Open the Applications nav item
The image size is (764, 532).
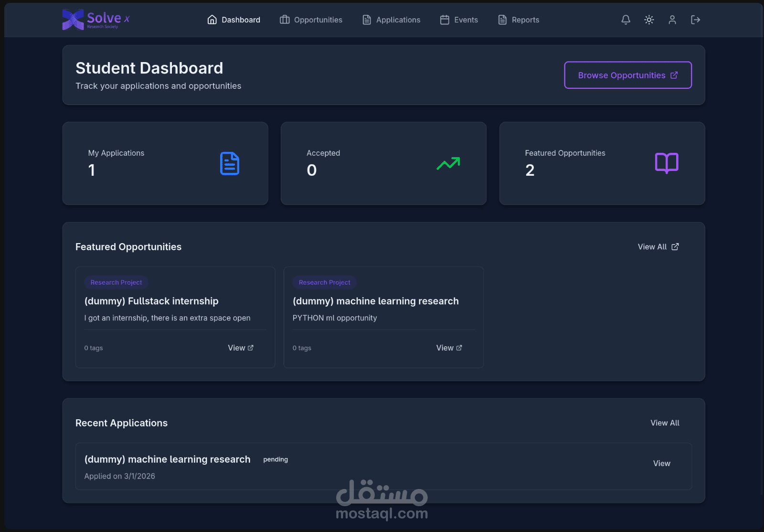tap(391, 20)
